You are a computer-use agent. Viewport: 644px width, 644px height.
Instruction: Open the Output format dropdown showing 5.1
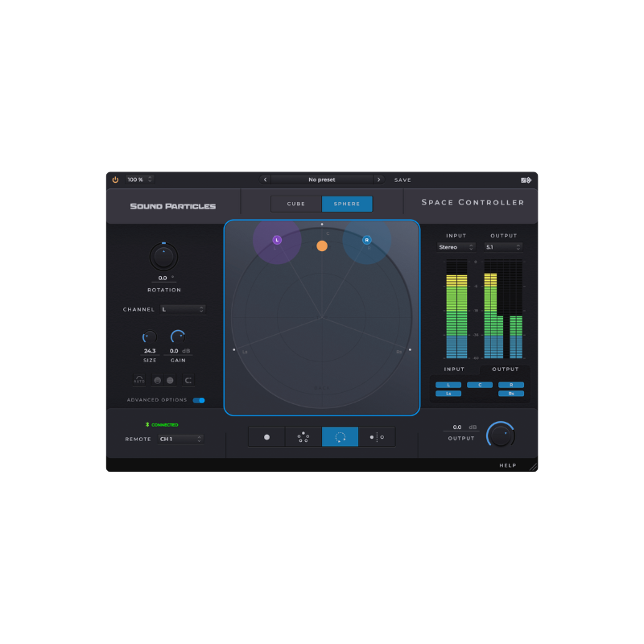coord(503,247)
